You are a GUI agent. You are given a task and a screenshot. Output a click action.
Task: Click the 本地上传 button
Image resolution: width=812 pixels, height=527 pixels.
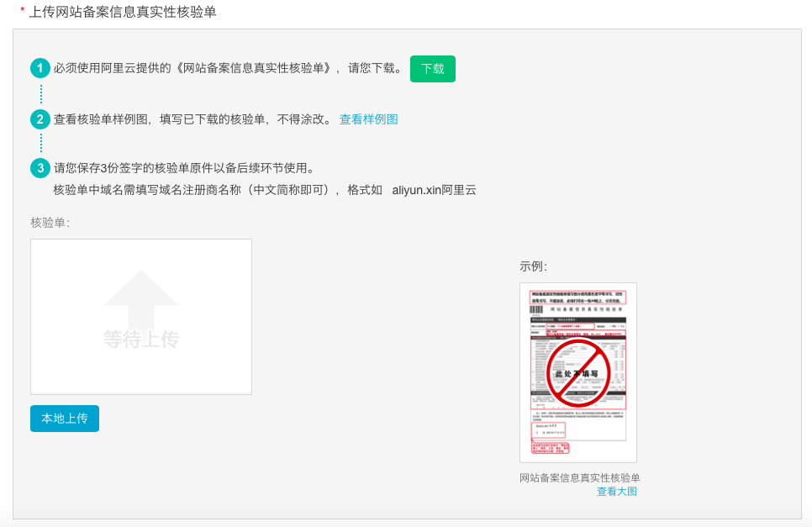(x=65, y=419)
